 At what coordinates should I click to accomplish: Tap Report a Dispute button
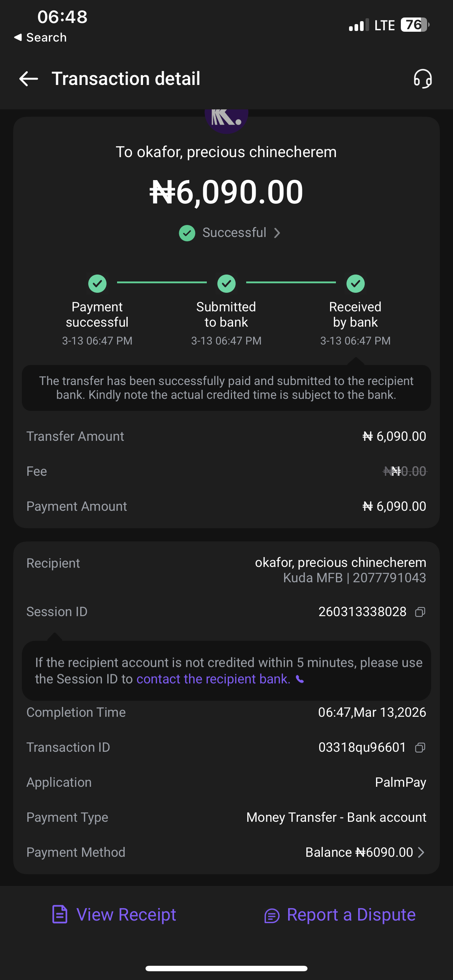point(351,915)
